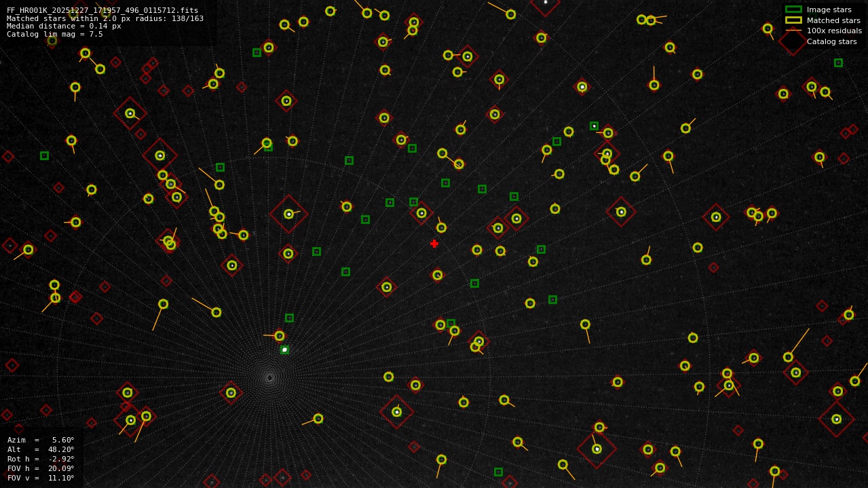This screenshot has height=488, width=868.
Task: Click the 'Azim = 5.60°' value
Action: [x=41, y=440]
